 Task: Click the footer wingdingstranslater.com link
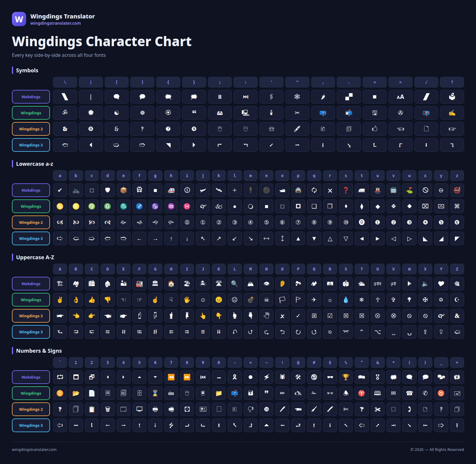click(x=34, y=450)
